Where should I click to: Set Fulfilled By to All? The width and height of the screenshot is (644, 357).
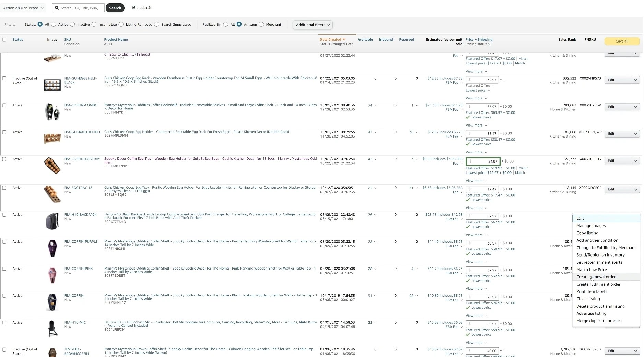coord(226,24)
